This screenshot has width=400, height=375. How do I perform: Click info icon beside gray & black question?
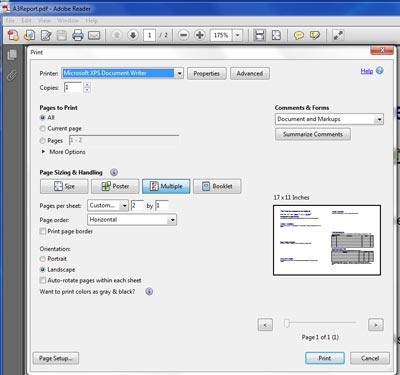(149, 292)
